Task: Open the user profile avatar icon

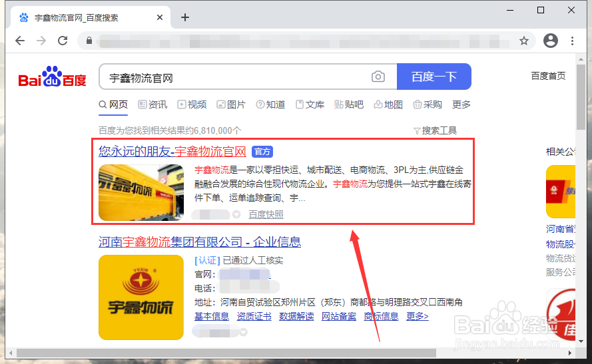Action: pyautogui.click(x=551, y=41)
